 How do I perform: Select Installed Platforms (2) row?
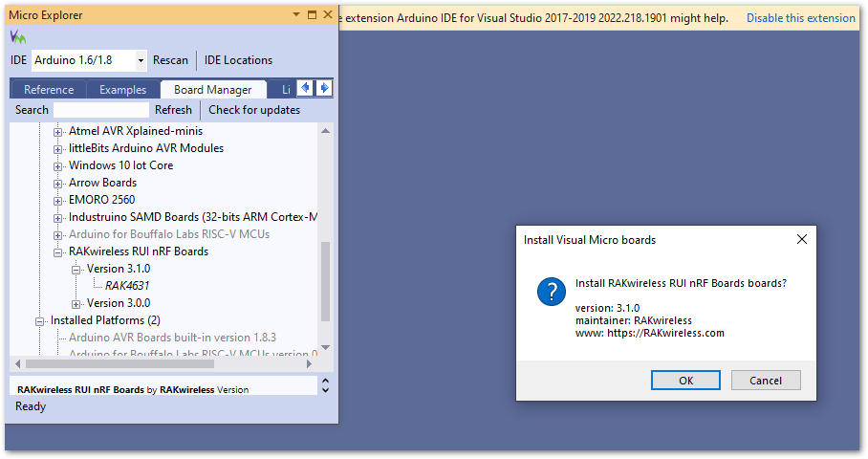[x=105, y=319]
